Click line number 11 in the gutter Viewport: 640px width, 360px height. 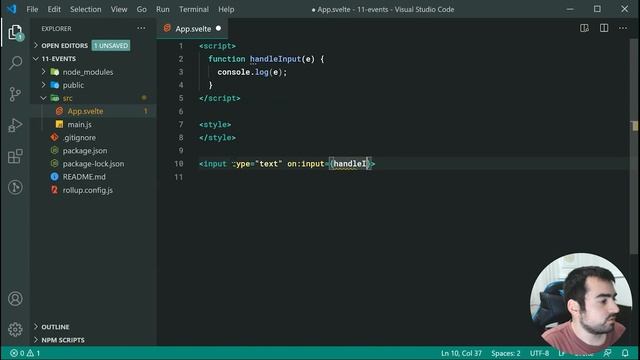tap(179, 177)
